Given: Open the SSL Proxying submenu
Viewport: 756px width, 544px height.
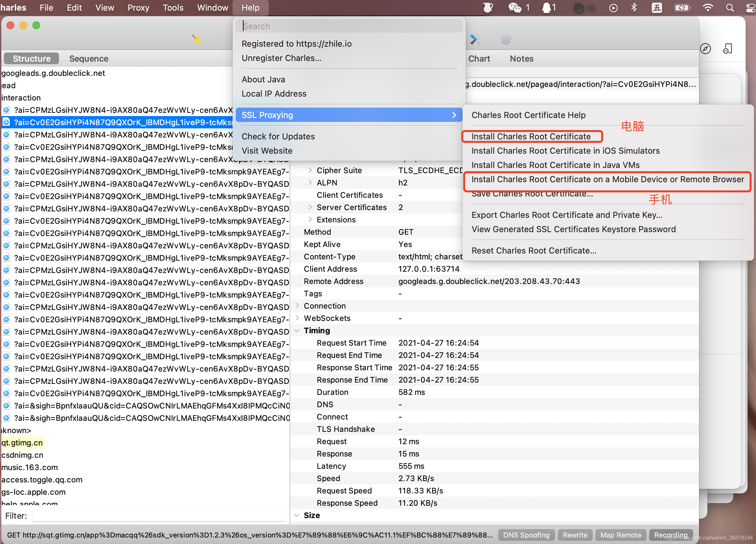Looking at the screenshot, I should pyautogui.click(x=349, y=115).
